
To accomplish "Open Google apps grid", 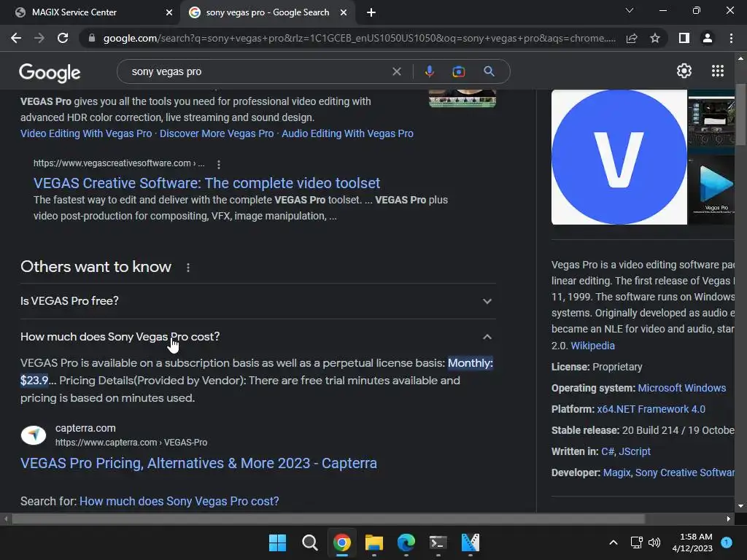I will [x=718, y=71].
